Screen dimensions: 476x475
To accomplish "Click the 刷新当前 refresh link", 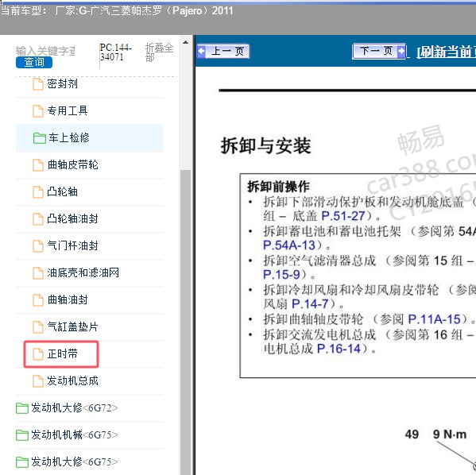I will coord(446,52).
